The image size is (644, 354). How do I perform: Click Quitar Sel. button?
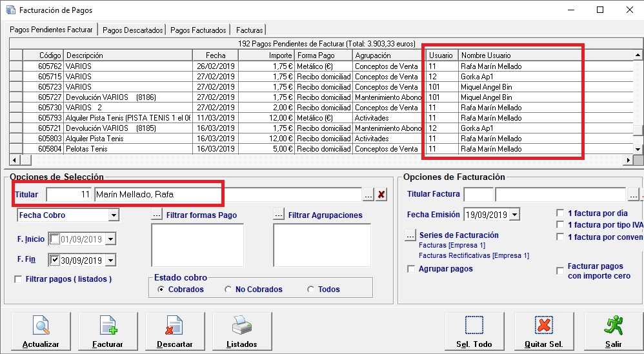pos(544,331)
